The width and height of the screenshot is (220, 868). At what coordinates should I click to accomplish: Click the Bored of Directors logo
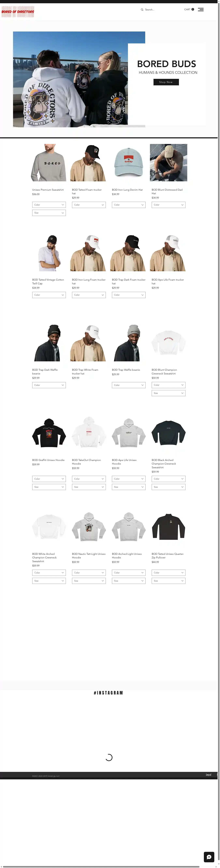tap(18, 11)
